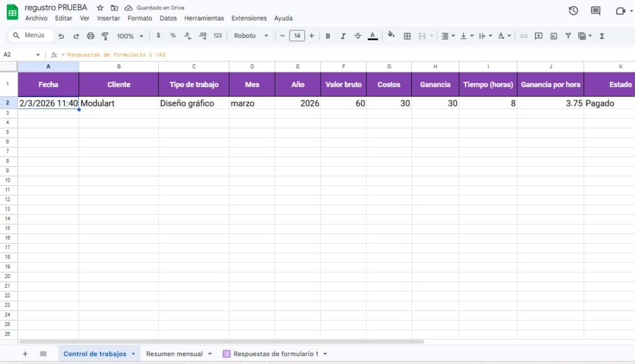Image resolution: width=635 pixels, height=364 pixels.
Task: Click the add new sheet plus button
Action: [x=25, y=354]
